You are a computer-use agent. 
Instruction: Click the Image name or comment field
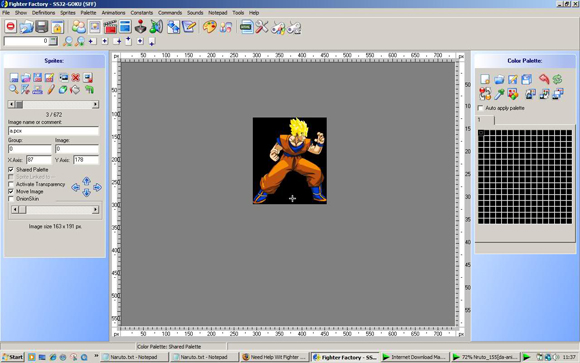(53, 131)
